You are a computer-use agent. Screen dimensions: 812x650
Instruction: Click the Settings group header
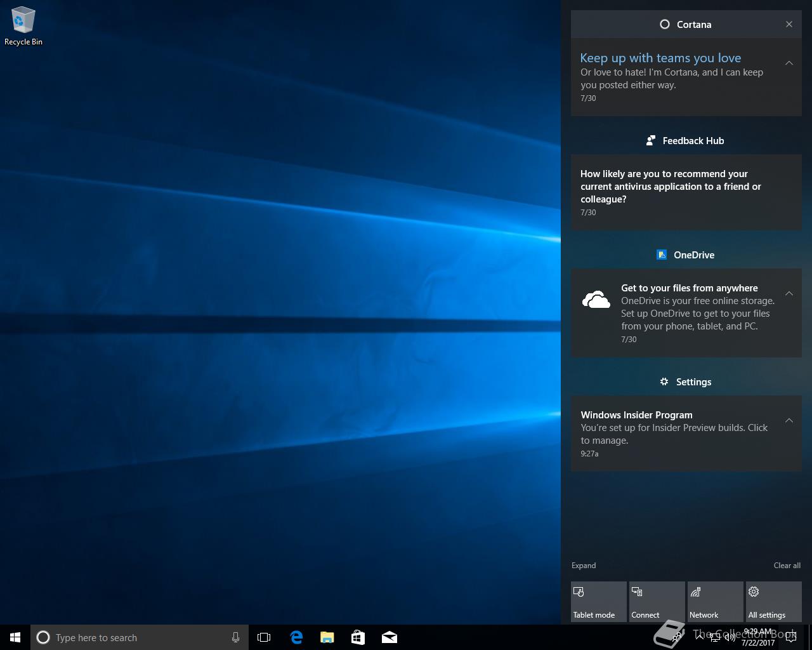[686, 382]
